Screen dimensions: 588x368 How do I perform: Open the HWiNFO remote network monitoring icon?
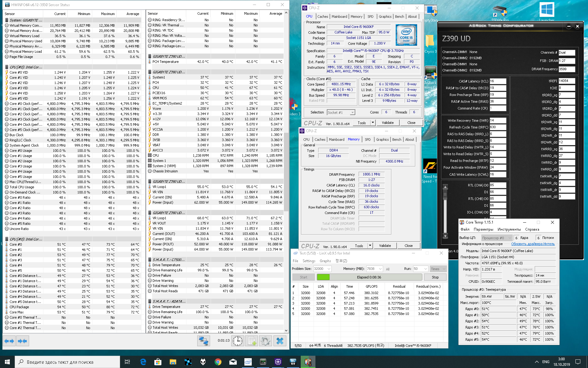coord(203,341)
